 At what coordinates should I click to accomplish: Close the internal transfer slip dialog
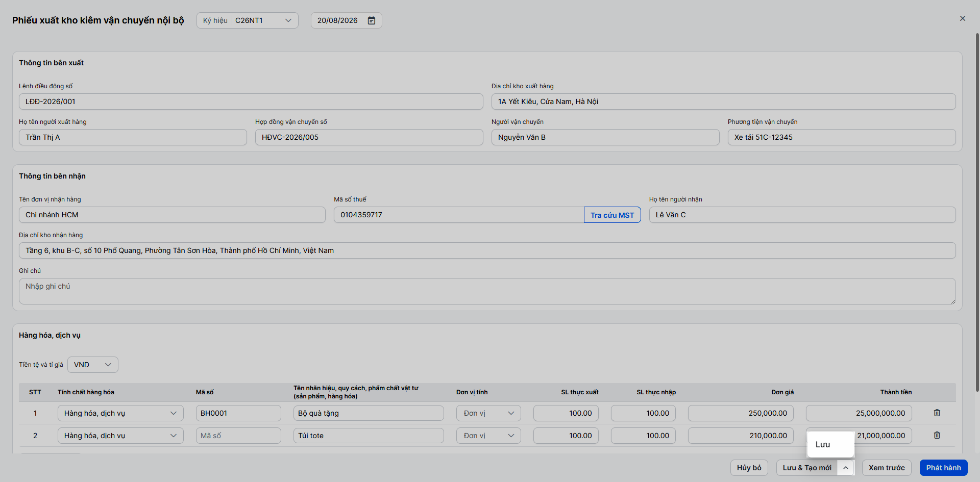pos(963,18)
